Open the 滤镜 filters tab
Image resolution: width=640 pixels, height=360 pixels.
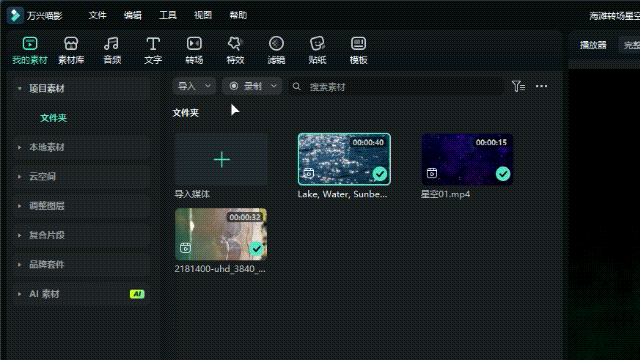click(x=276, y=50)
